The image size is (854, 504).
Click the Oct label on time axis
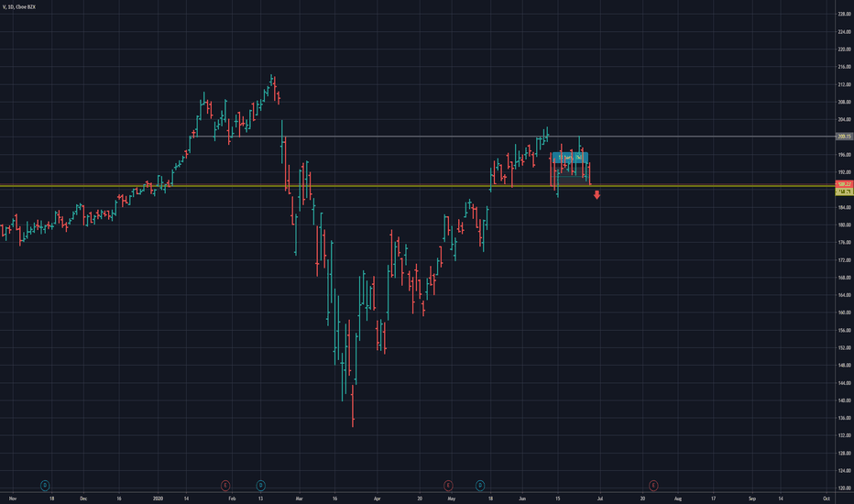coord(827,499)
